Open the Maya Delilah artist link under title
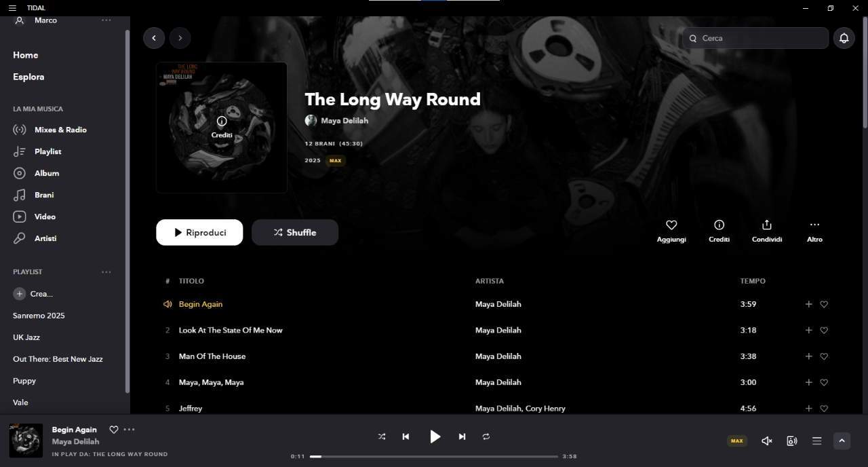The height and width of the screenshot is (467, 868). 344,120
